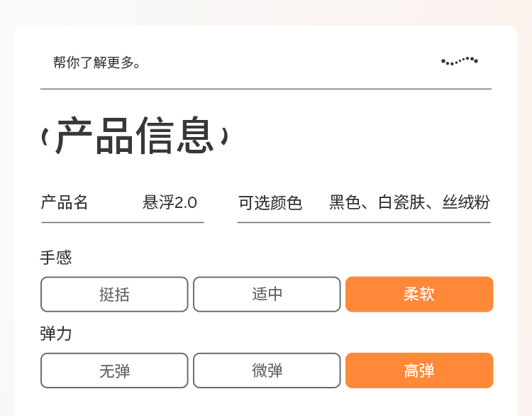Click the left bracket beside 产品信息 title
This screenshot has height=416, width=532.
point(45,136)
